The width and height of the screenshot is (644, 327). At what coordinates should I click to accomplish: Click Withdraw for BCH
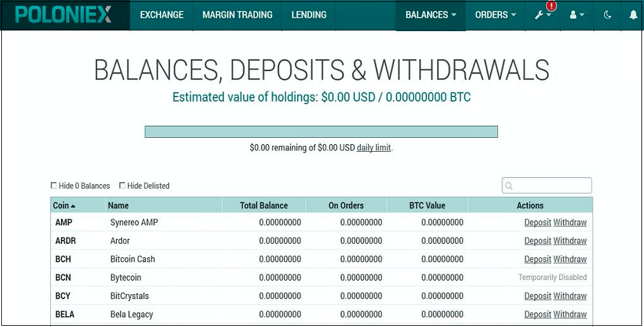(x=570, y=259)
